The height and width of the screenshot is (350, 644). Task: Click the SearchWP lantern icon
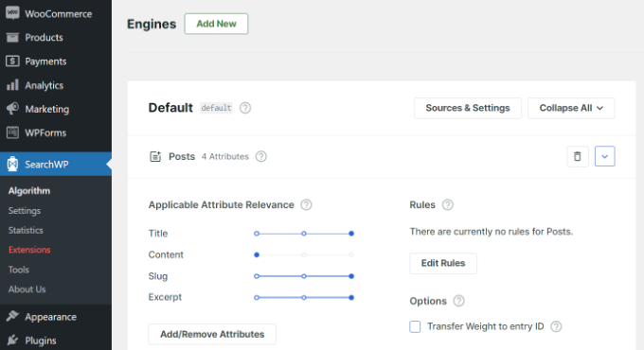click(12, 164)
